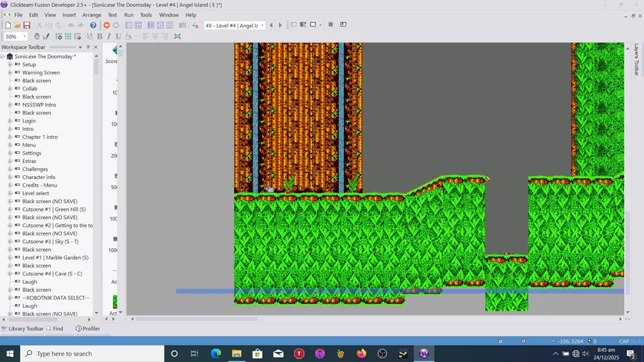Toggle align text left
This screenshot has height=362, width=644.
pyautogui.click(x=145, y=36)
